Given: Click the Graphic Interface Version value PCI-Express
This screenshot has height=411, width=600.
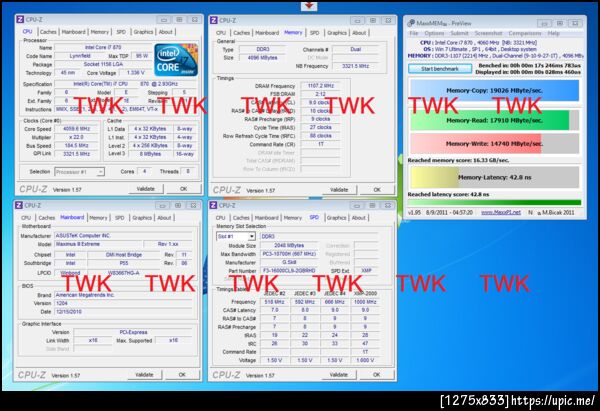Looking at the screenshot, I should (x=133, y=332).
